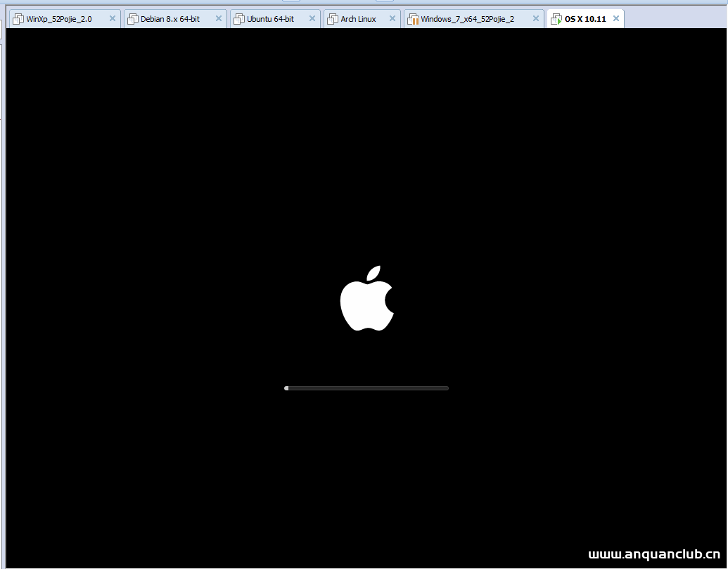This screenshot has height=569, width=728.
Task: Click the white Apple boot logo
Action: pos(366,298)
